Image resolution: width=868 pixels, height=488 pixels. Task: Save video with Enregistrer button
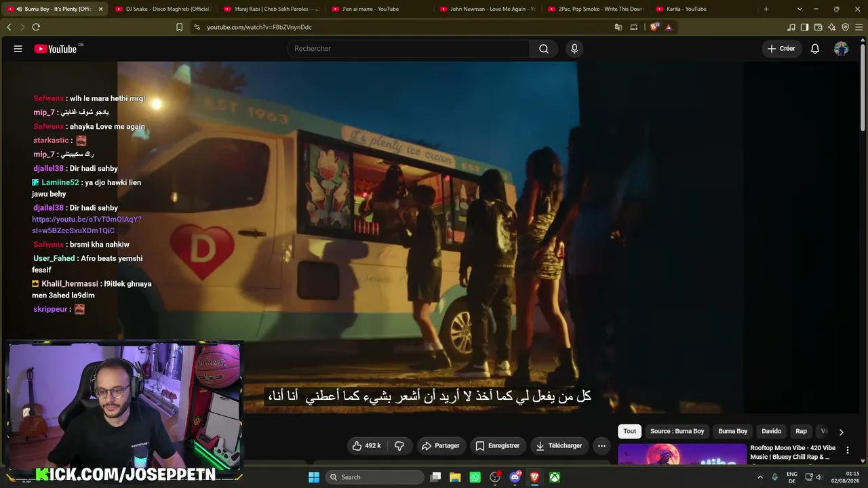[497, 446]
